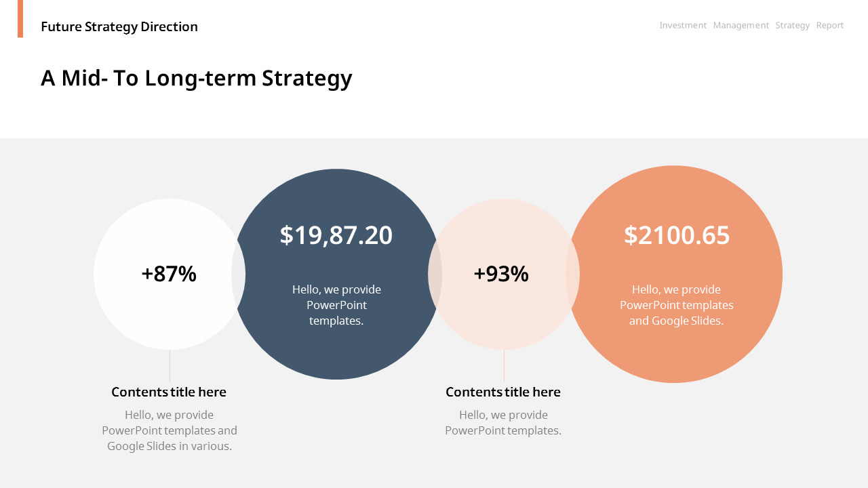Click the +87% text in the white circle
This screenshot has width=868, height=488.
point(169,274)
